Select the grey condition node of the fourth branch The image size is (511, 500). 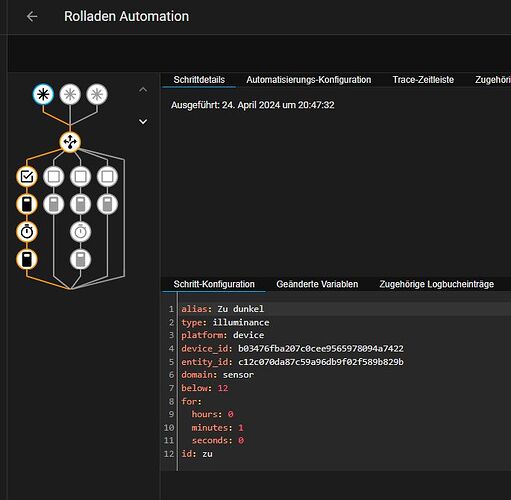(107, 176)
